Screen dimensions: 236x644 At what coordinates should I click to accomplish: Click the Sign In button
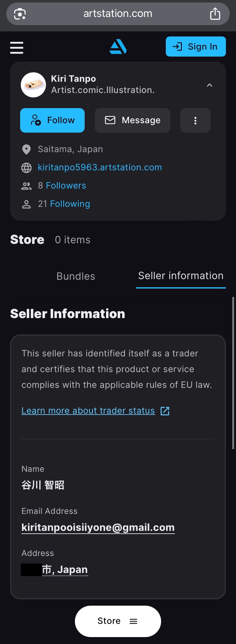196,47
